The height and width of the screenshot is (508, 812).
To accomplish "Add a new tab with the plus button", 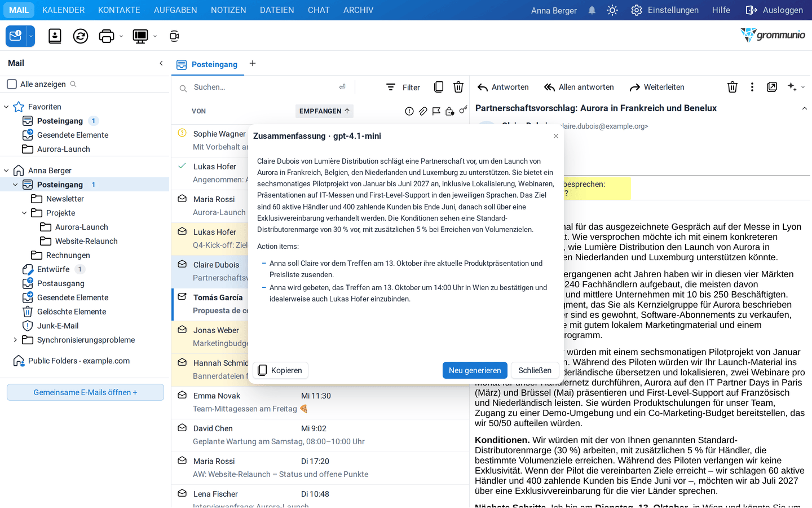I will click(x=253, y=63).
